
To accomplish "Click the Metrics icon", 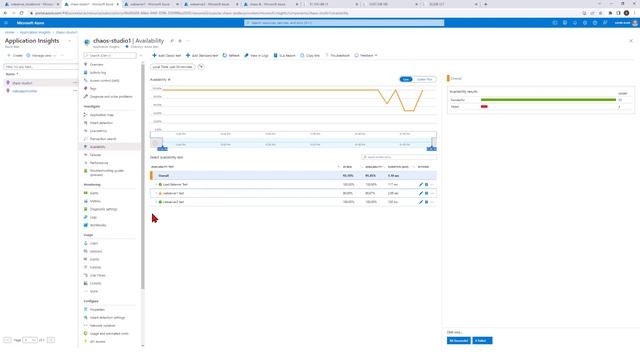I will pyautogui.click(x=86, y=201).
